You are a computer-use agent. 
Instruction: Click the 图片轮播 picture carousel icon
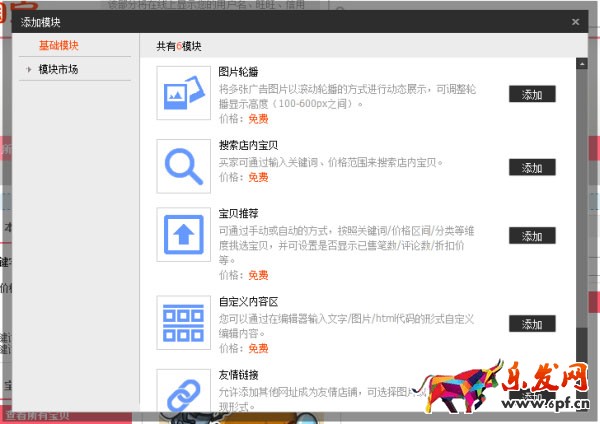[183, 93]
